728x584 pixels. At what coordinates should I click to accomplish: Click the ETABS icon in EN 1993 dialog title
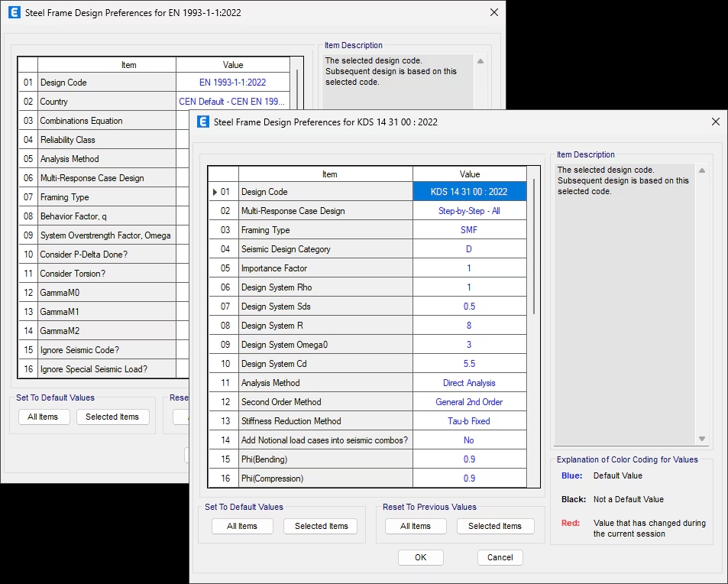pos(15,13)
